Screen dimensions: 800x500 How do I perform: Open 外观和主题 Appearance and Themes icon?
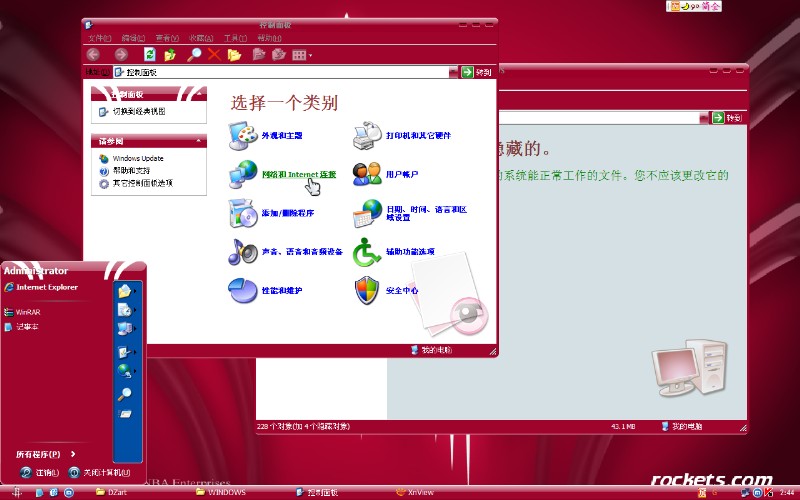pos(243,135)
